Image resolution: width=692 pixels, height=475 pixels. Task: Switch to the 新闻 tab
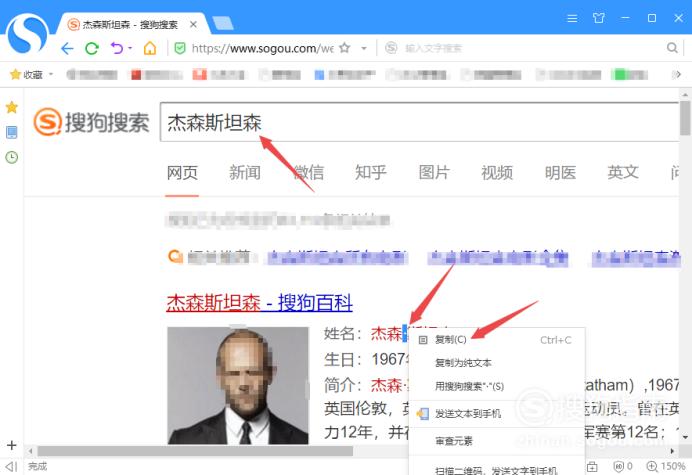pos(245,172)
